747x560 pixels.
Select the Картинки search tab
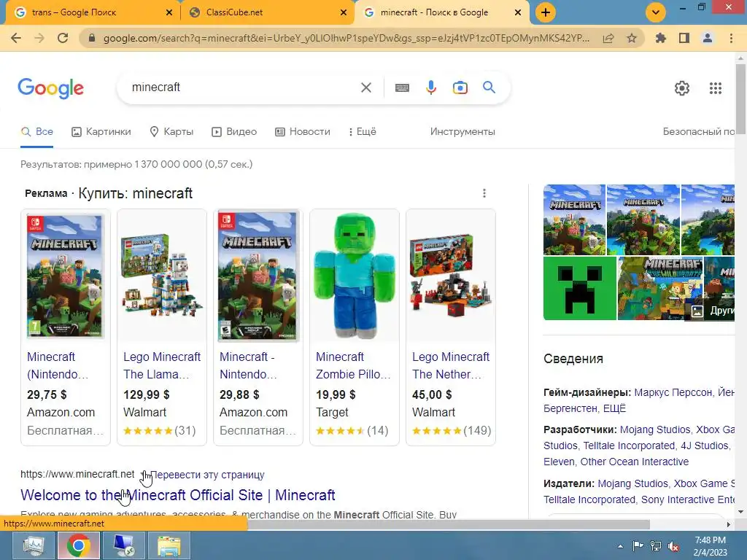point(101,131)
